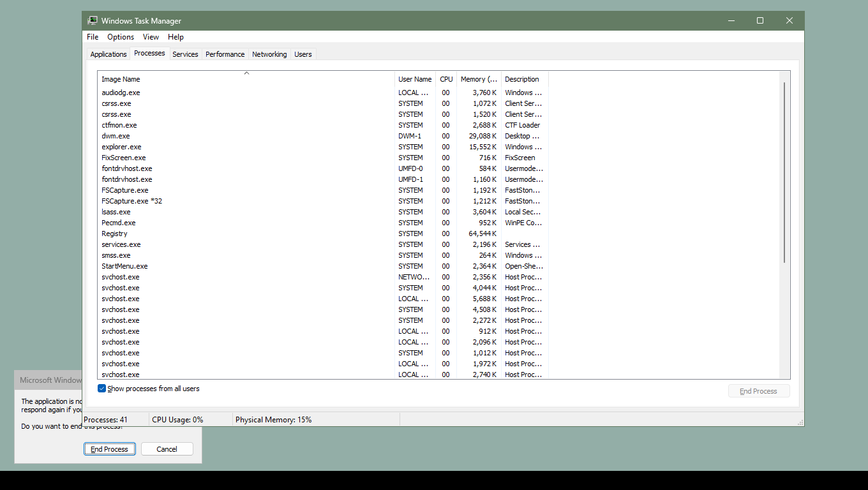Click the 29,088 K memory value
The image size is (868, 490).
(x=483, y=136)
